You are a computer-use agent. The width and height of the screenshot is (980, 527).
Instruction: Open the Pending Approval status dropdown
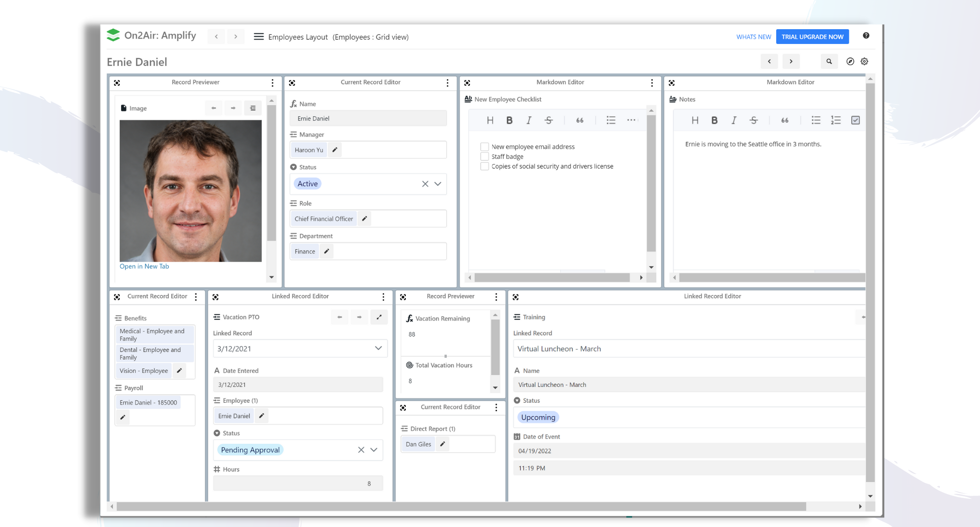[x=373, y=450]
